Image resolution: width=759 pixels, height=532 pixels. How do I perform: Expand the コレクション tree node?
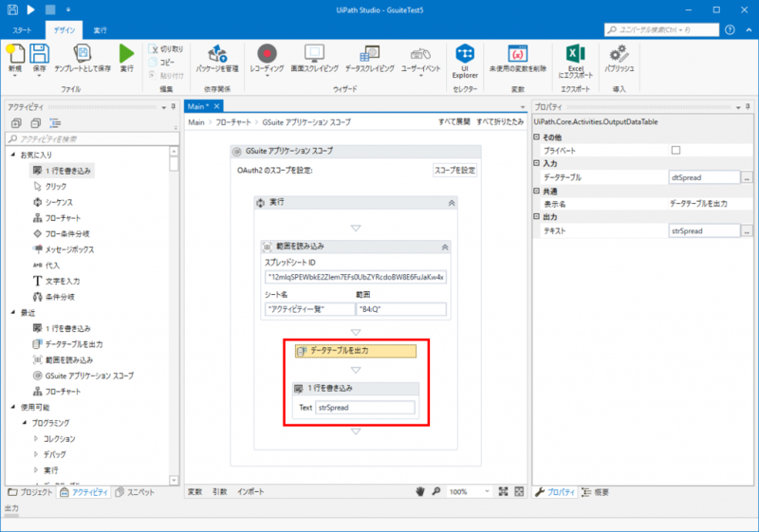click(36, 439)
